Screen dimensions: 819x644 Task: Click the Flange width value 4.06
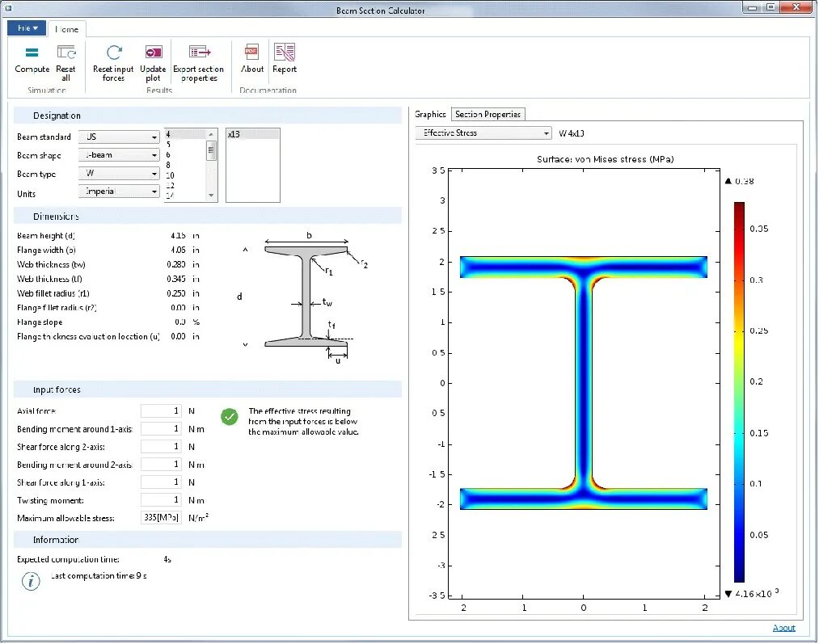(x=178, y=250)
